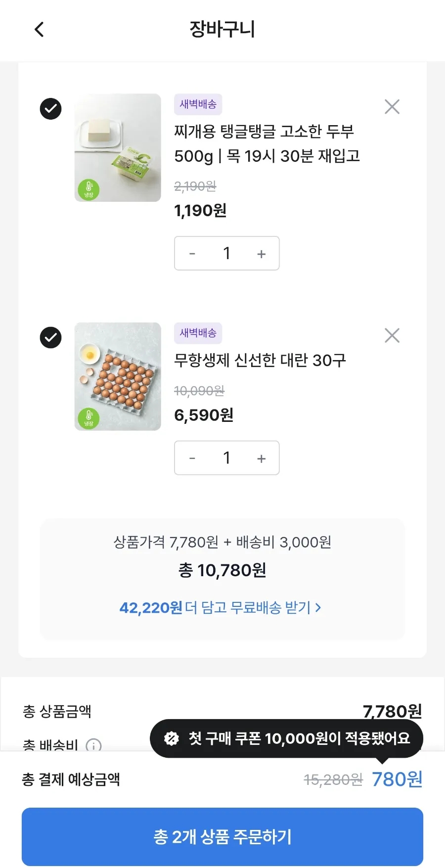Increase egg quantity with plus
The width and height of the screenshot is (445, 868).
[x=262, y=458]
